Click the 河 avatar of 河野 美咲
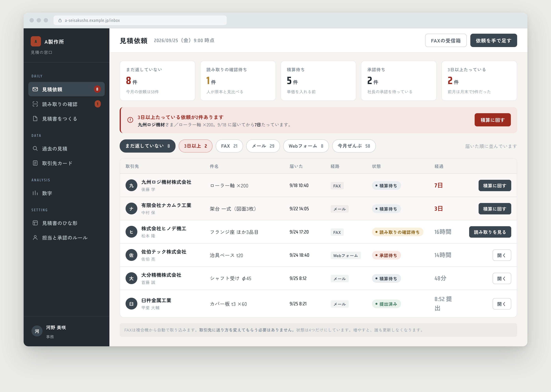The image size is (551, 392). pos(37,331)
